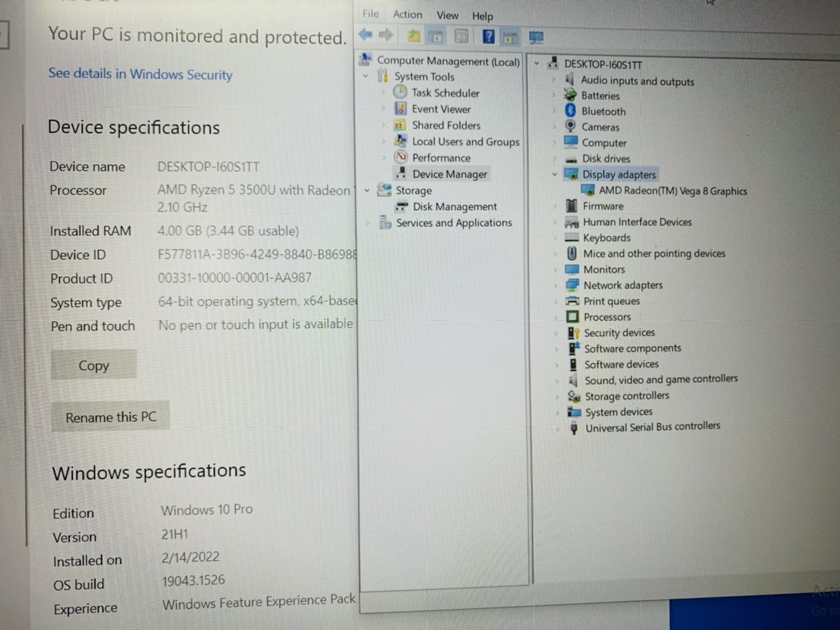This screenshot has height=630, width=840.
Task: Click the blue Help toolbar icon
Action: (488, 37)
